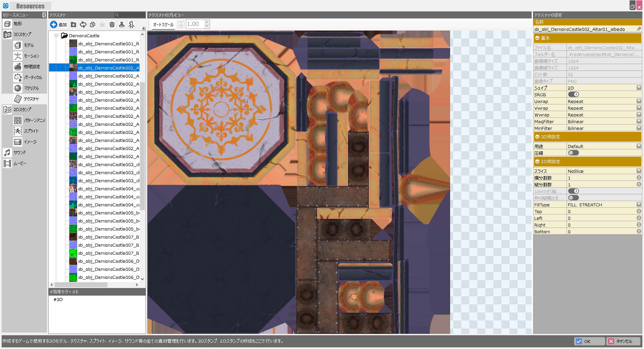Click the blue plus 追加 add button
Image resolution: width=644 pixels, height=349 pixels.
pos(58,24)
